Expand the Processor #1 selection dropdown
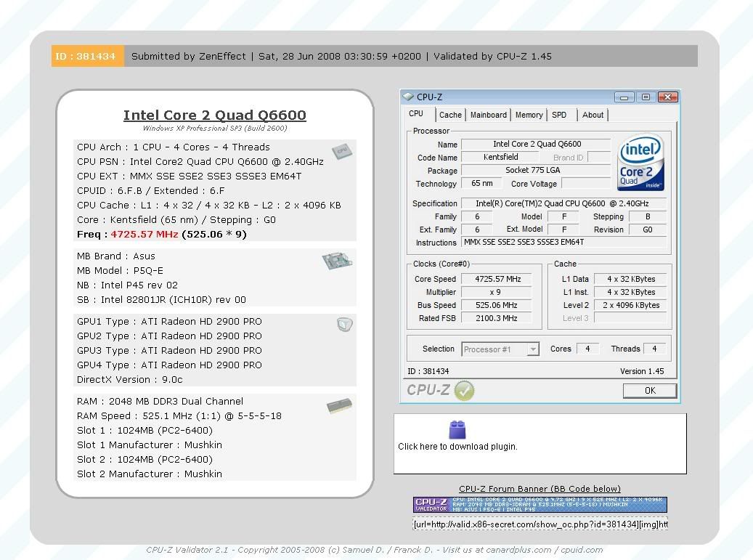Image resolution: width=753 pixels, height=560 pixels. click(x=532, y=349)
